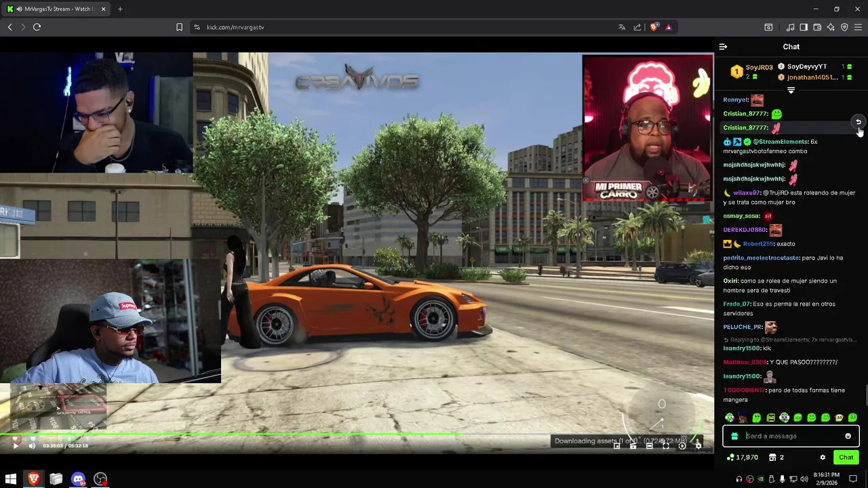Screen dimensions: 868x488
Task: Toggle fullscreen on the video player
Action: (666, 446)
